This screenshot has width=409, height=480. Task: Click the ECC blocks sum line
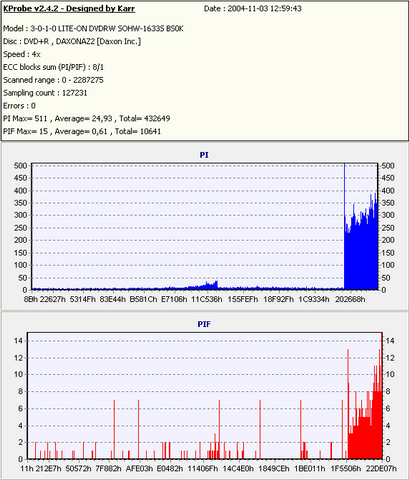pyautogui.click(x=53, y=67)
